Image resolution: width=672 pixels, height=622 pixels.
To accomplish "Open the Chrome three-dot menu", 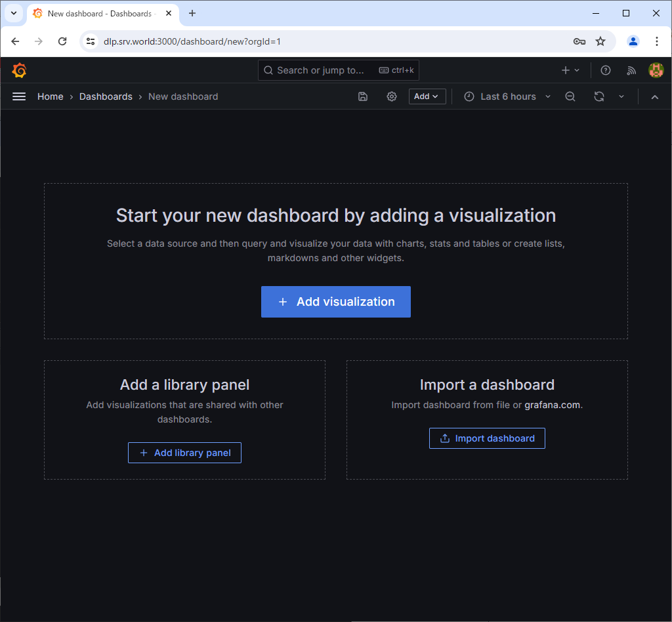I will pos(656,41).
